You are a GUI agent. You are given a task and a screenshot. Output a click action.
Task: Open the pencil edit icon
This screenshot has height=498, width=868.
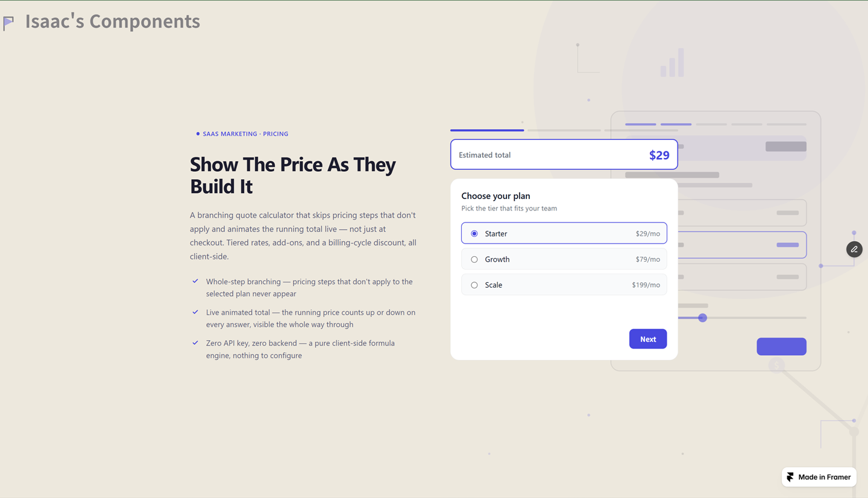pyautogui.click(x=854, y=249)
